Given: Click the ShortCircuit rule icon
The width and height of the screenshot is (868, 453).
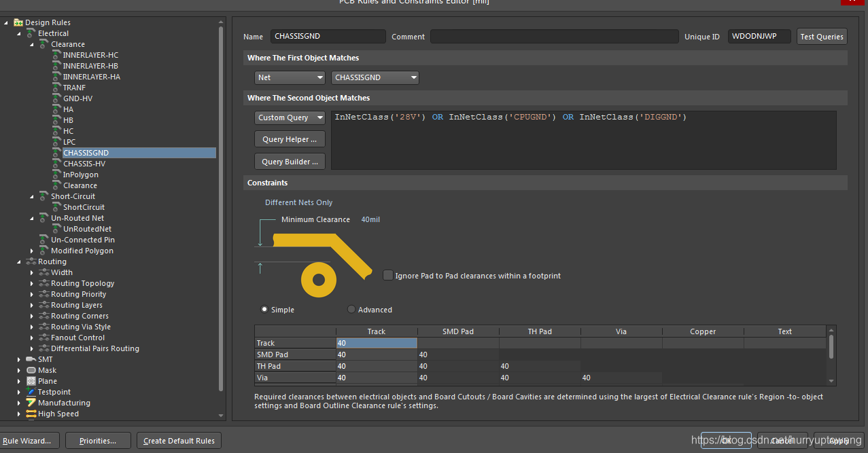Looking at the screenshot, I should pyautogui.click(x=57, y=207).
